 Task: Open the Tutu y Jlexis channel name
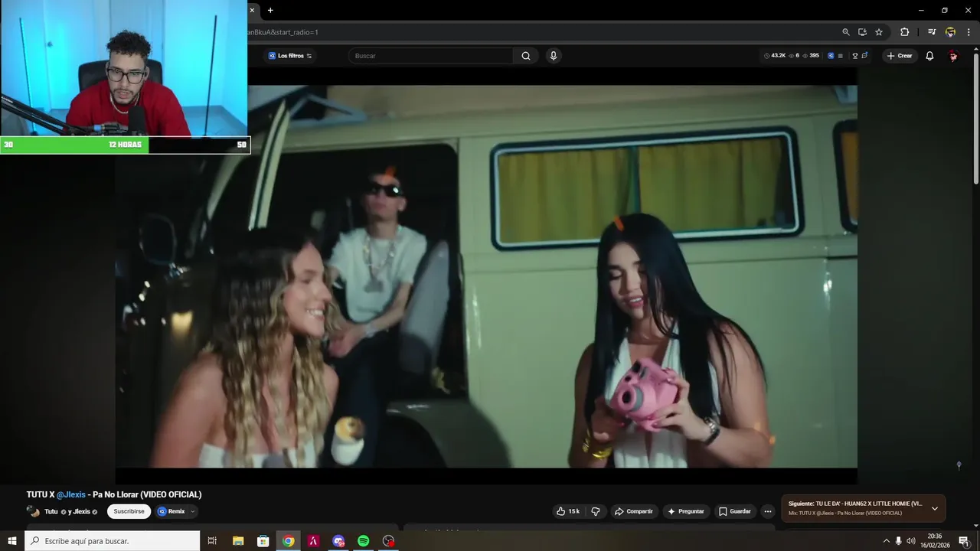pyautogui.click(x=70, y=511)
